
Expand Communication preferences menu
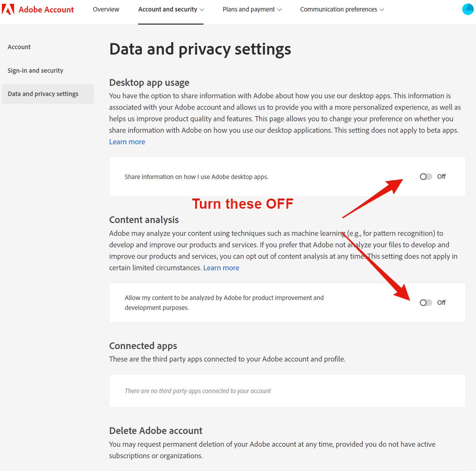point(342,9)
